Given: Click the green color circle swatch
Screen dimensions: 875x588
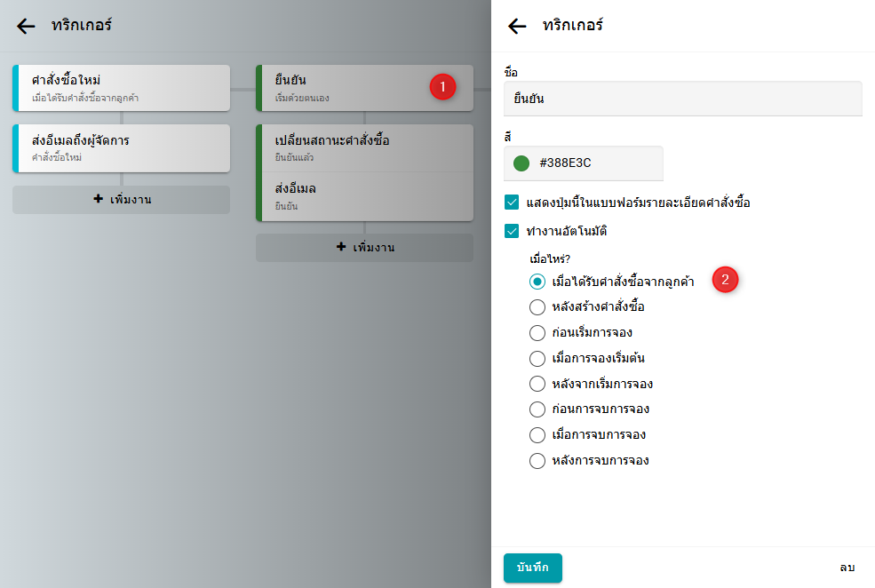Looking at the screenshot, I should click(x=521, y=163).
